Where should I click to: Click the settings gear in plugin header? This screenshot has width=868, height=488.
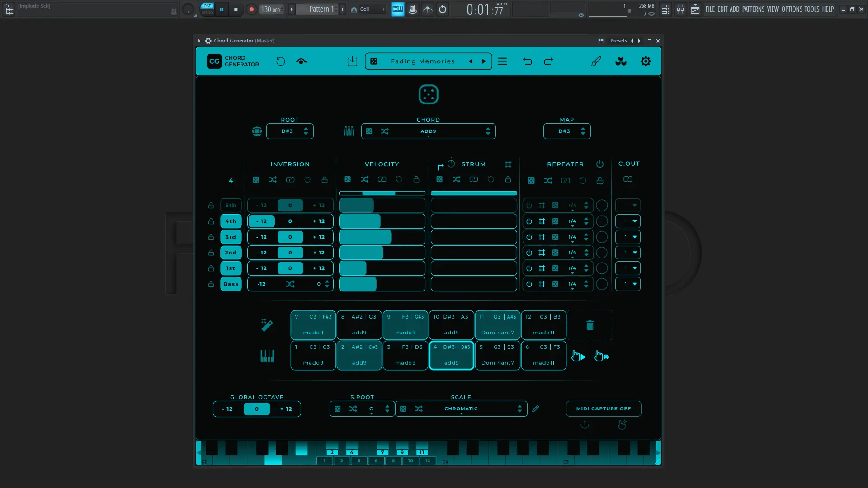646,61
